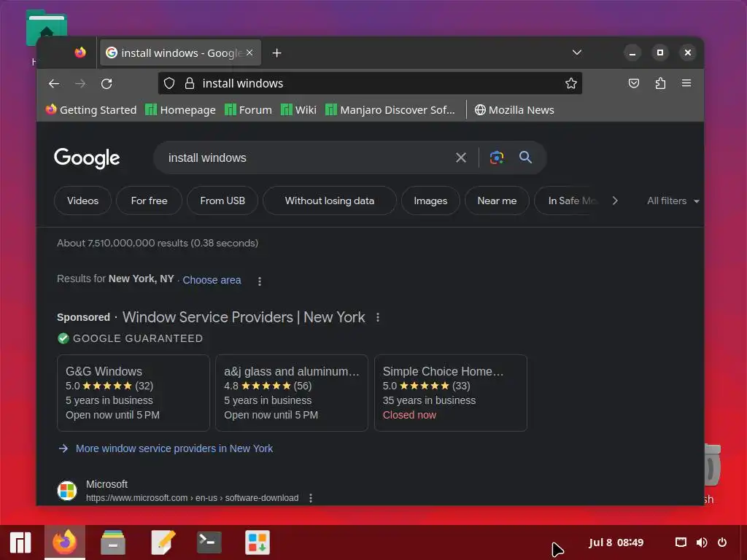Open options dots next to Choose area
Viewport: 747px width, 560px height.
[x=260, y=281]
